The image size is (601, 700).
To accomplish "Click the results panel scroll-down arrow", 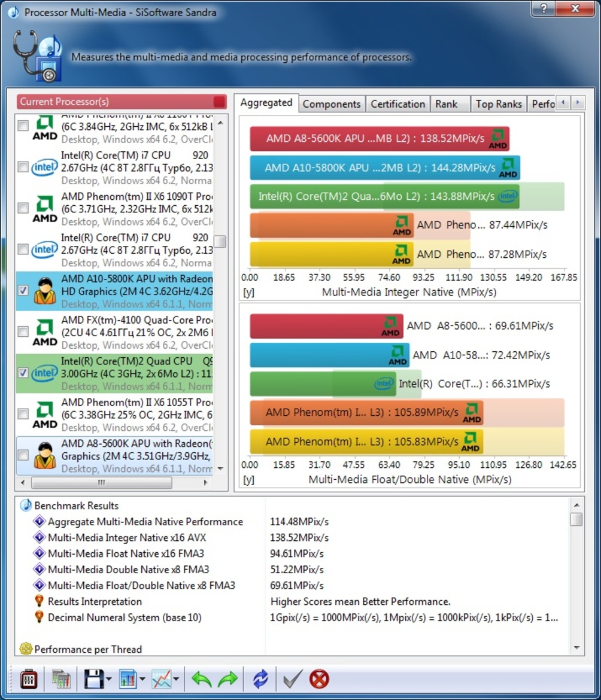I will [576, 648].
